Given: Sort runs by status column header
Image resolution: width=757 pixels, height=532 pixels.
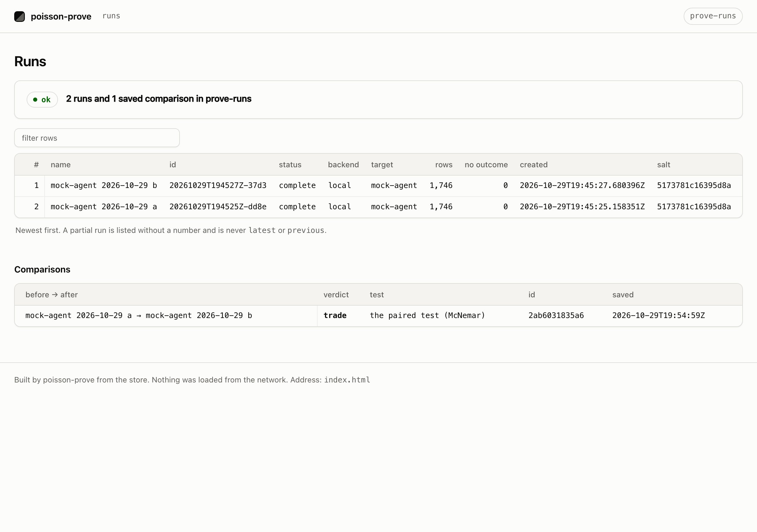Looking at the screenshot, I should (290, 165).
